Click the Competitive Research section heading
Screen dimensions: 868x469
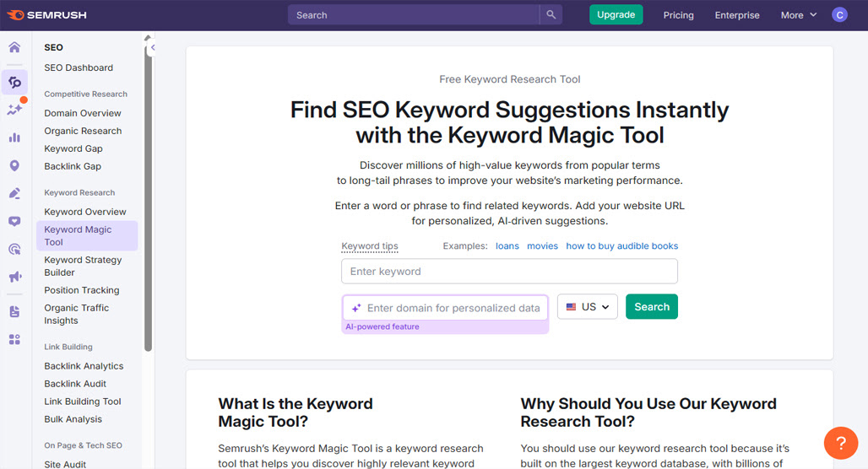click(86, 94)
